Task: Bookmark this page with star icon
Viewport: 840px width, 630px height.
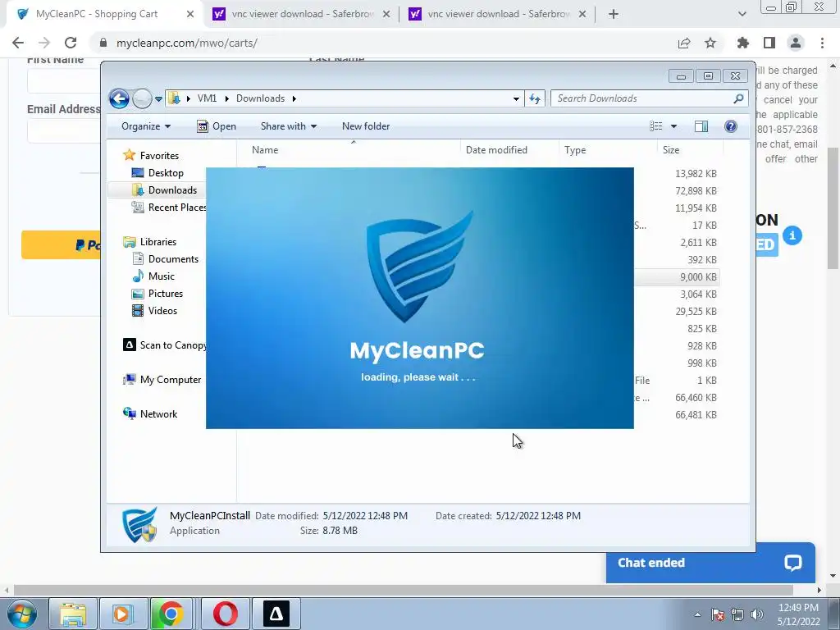Action: point(710,43)
